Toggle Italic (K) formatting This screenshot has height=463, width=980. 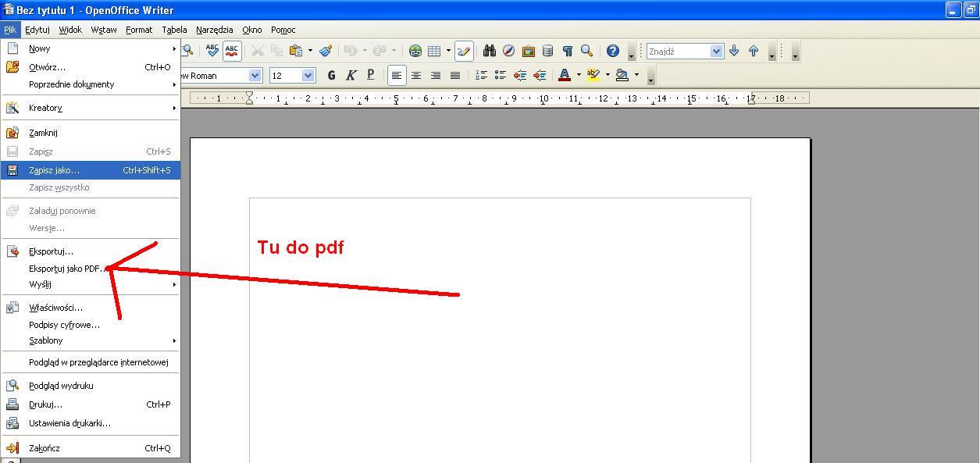click(x=351, y=75)
